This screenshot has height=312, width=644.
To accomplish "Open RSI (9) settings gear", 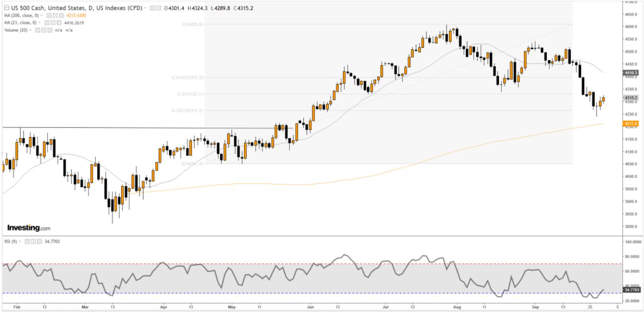I will (33, 241).
